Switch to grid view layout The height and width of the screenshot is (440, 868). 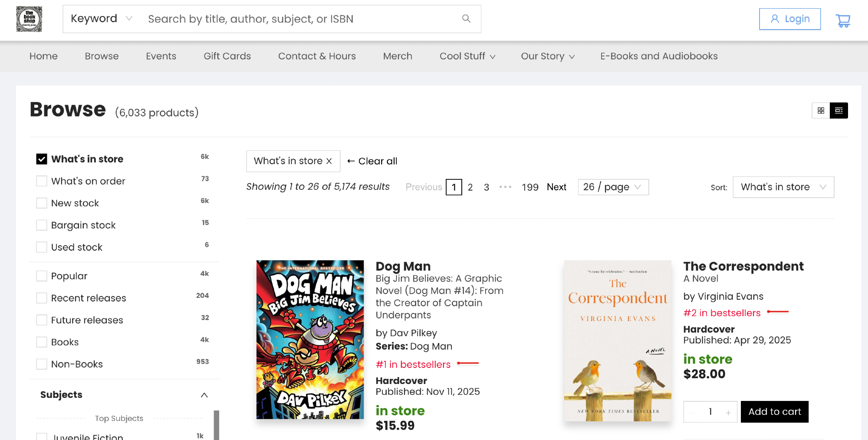821,111
